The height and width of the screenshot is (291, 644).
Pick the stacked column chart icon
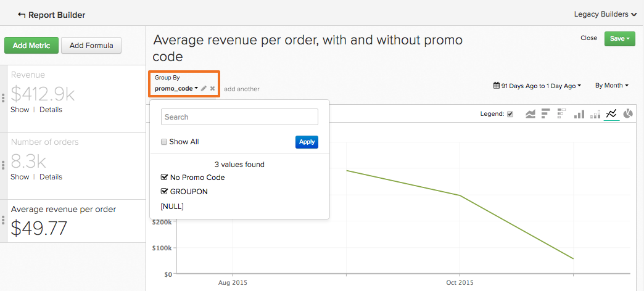coord(595,114)
